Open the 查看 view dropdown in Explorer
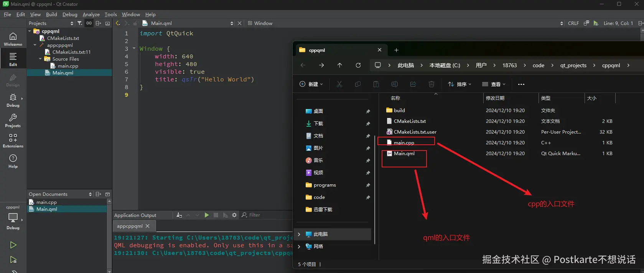Screen dimensions: 644x273 pos(494,84)
